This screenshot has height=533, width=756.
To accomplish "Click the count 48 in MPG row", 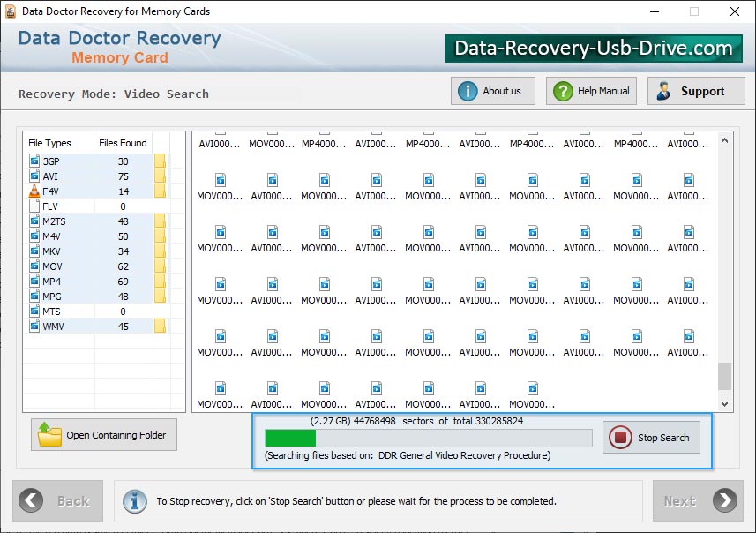I will tap(123, 297).
